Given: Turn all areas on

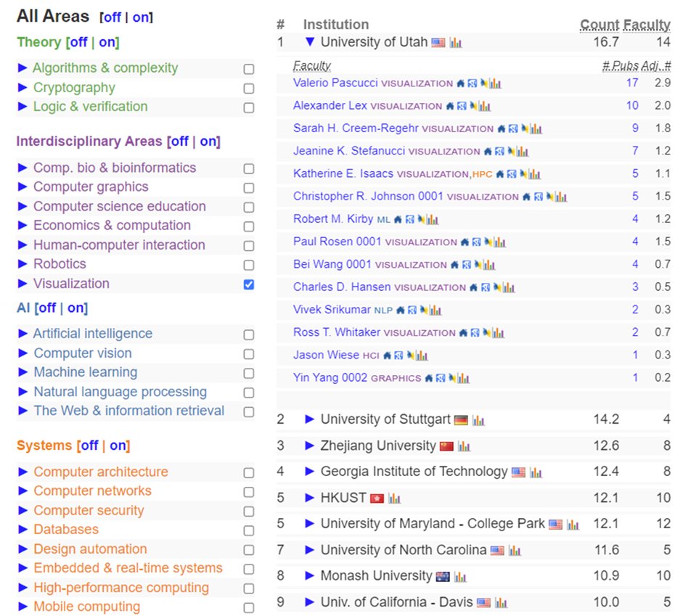Looking at the screenshot, I should click(x=141, y=17).
